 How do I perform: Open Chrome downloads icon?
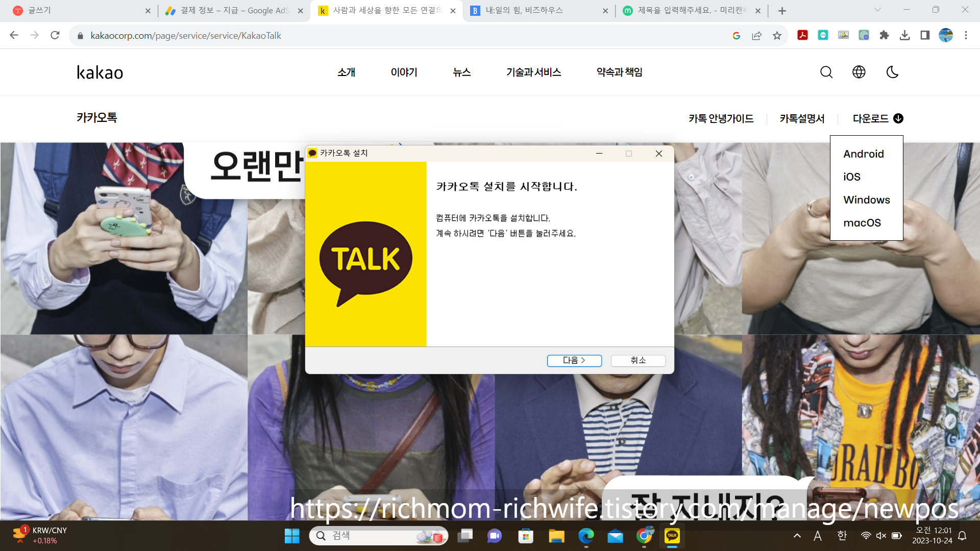point(904,35)
